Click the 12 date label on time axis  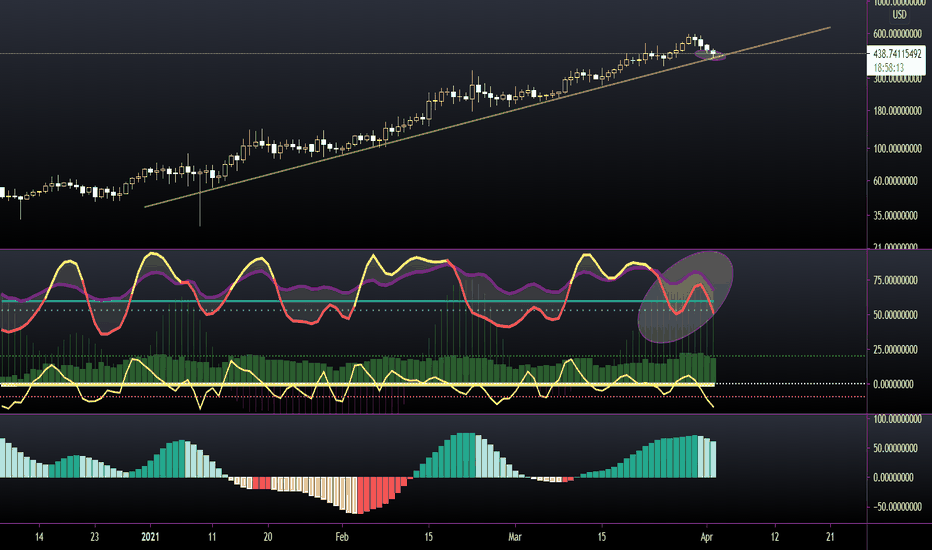(774, 537)
